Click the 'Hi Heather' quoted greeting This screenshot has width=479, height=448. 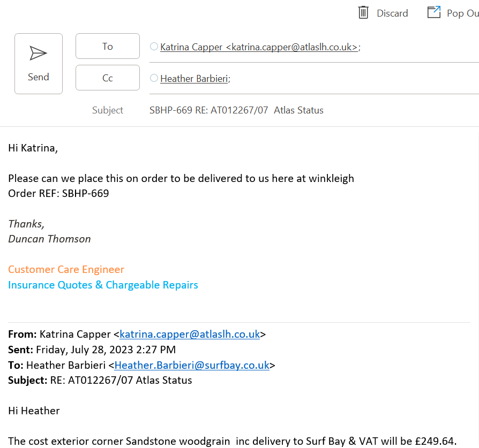34,411
